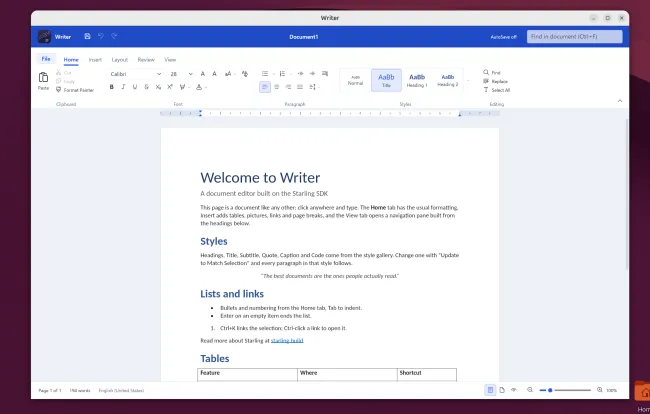Click the AutoSave off button

point(503,37)
